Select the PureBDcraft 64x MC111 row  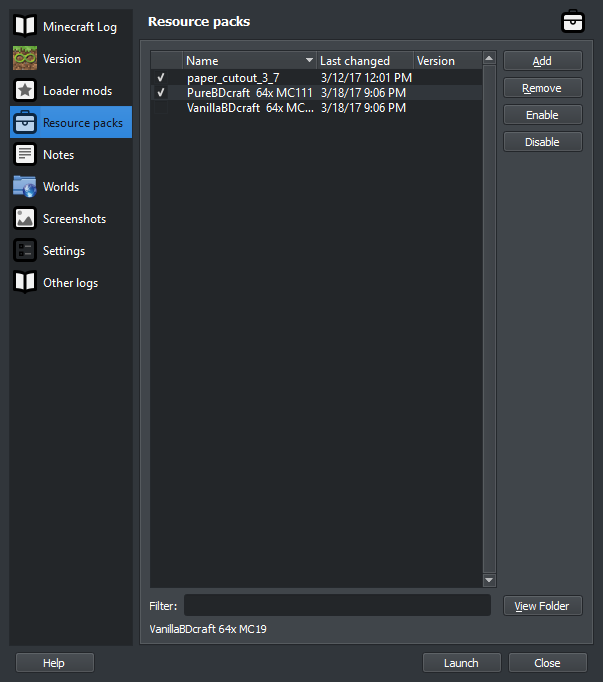coord(316,93)
